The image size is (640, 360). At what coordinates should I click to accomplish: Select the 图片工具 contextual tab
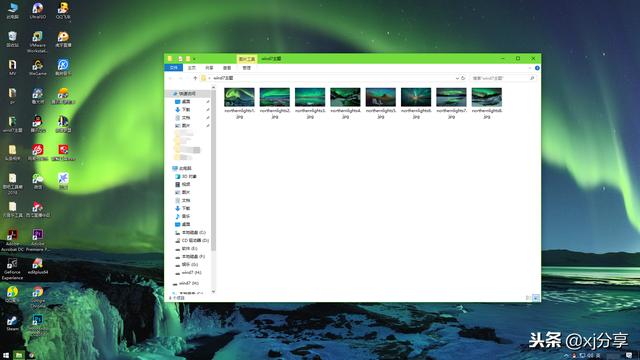pyautogui.click(x=247, y=59)
